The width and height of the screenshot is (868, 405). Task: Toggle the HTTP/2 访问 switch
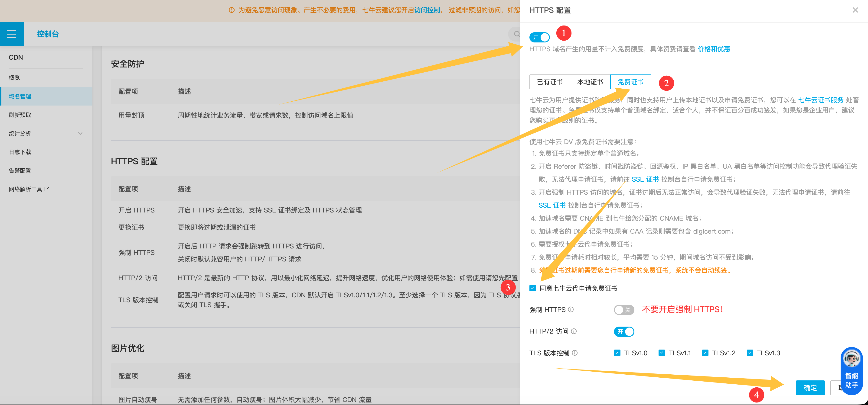coord(624,332)
